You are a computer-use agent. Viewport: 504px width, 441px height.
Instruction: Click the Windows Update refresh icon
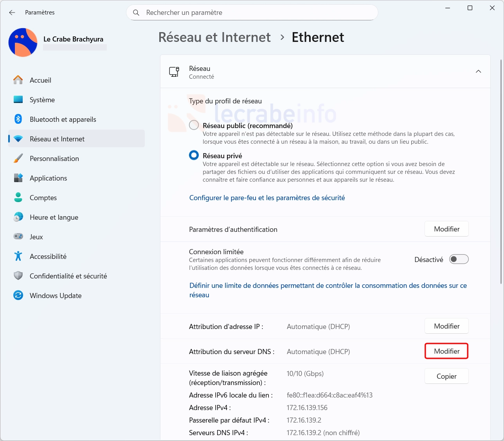[18, 295]
